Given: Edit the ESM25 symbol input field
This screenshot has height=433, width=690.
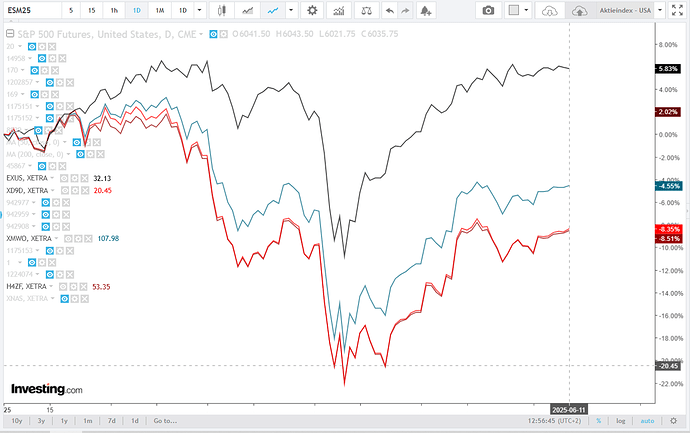Looking at the screenshot, I should pyautogui.click(x=32, y=10).
